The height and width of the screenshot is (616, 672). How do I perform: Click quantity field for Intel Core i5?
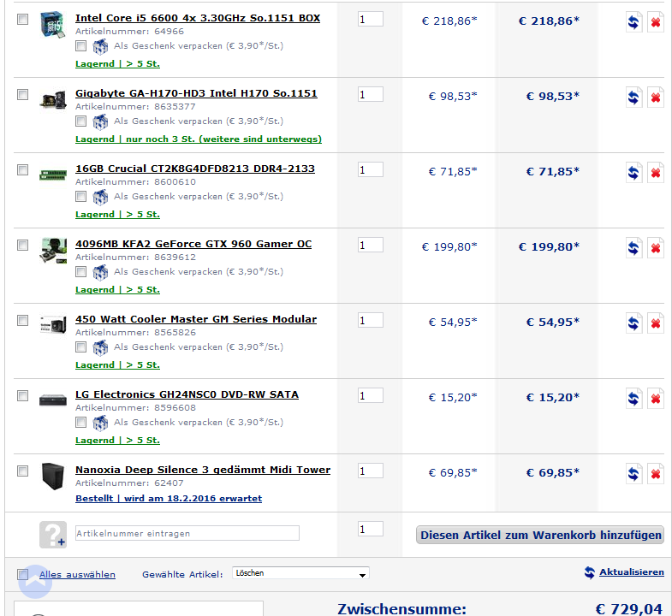click(x=371, y=20)
